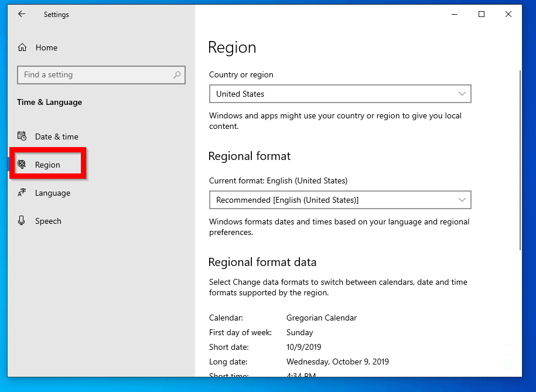
Task: Click the chevron beside Recommended [English (United States)]
Action: pos(462,200)
